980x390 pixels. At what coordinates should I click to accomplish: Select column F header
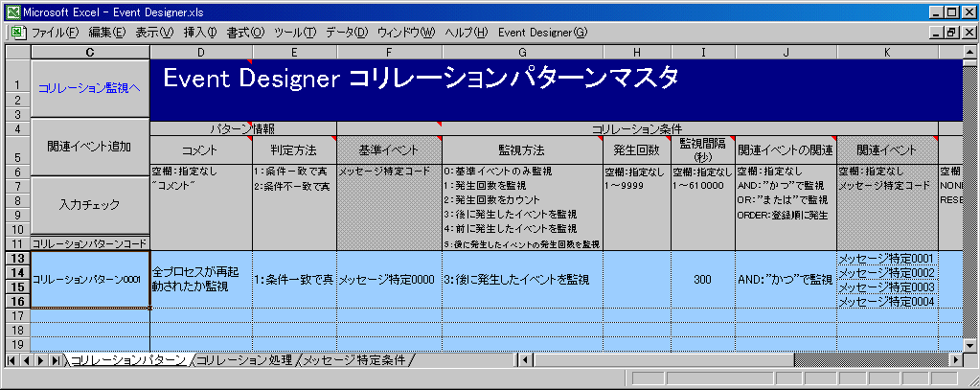tap(389, 53)
